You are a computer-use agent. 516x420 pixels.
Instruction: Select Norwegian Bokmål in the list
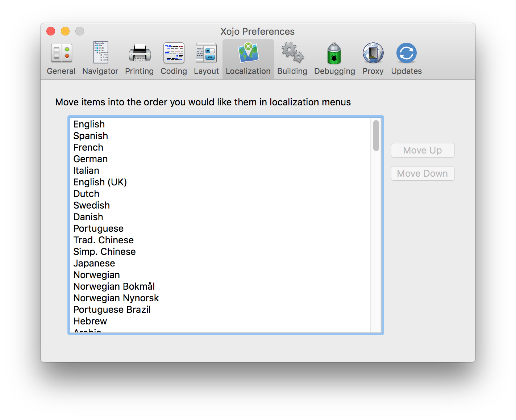tap(220, 286)
